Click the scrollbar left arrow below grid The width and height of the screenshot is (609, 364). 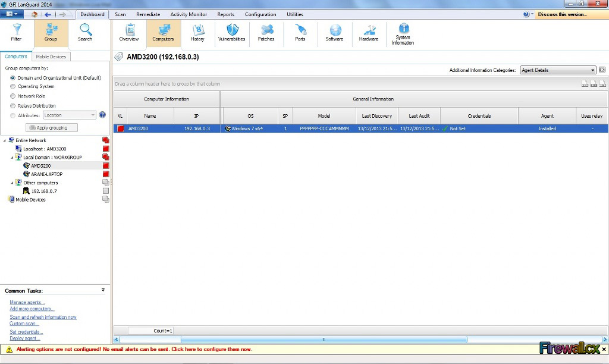(117, 340)
